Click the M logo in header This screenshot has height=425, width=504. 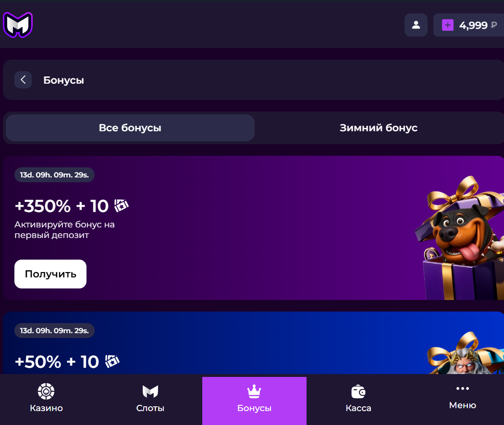pyautogui.click(x=18, y=25)
